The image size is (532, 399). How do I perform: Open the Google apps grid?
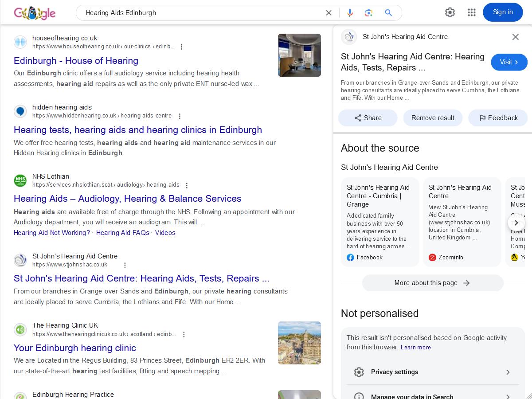[472, 12]
